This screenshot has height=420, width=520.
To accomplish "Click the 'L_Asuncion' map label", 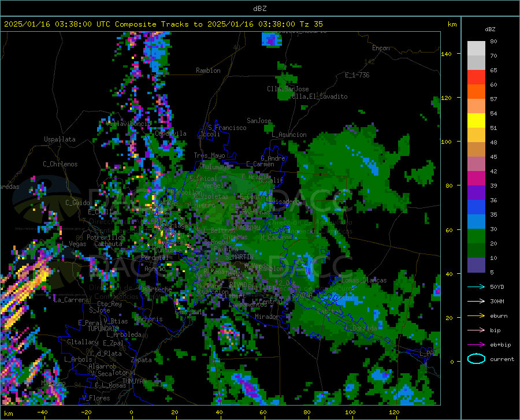I will [x=289, y=135].
